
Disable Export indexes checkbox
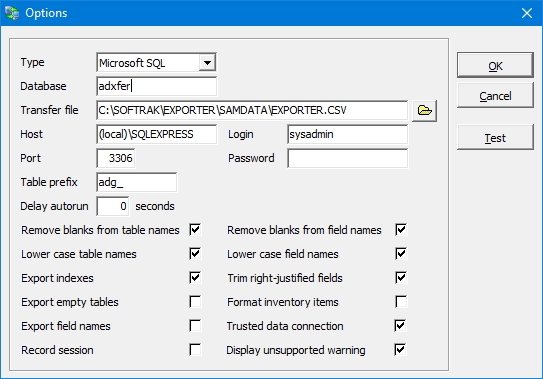pos(195,277)
